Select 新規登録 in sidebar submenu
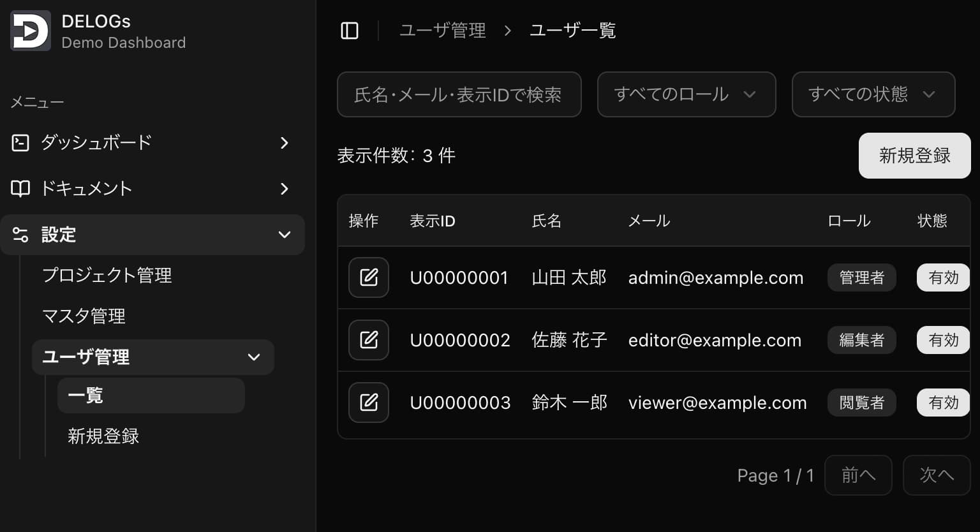Viewport: 980px width, 532px height. pyautogui.click(x=103, y=436)
